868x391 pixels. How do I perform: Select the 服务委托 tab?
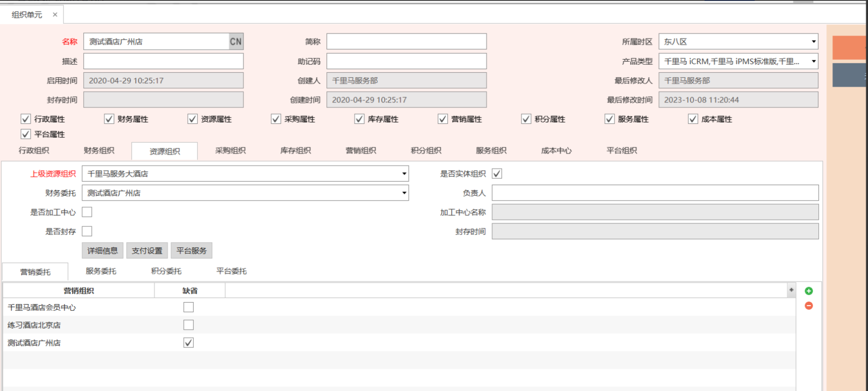[101, 271]
